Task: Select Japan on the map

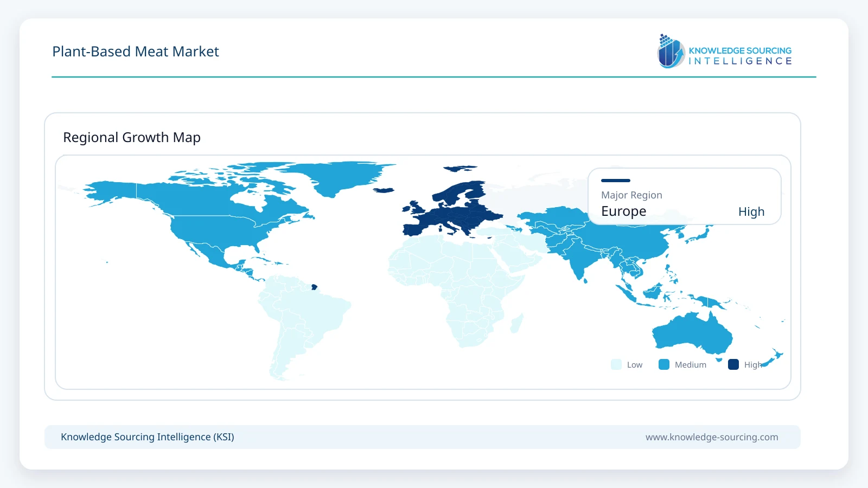Action: coord(699,235)
